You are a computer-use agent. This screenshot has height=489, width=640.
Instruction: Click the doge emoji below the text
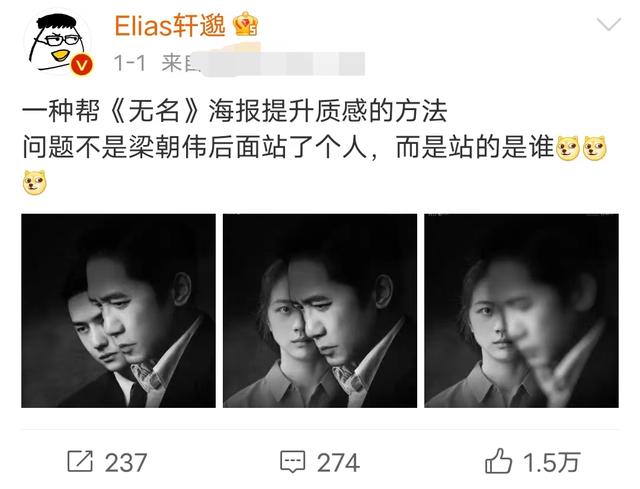tap(35, 182)
